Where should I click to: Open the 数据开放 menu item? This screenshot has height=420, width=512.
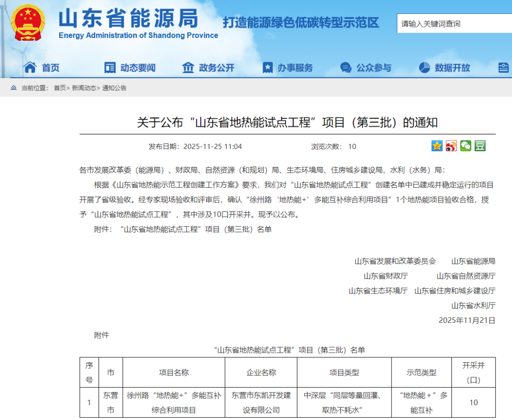[x=452, y=68]
